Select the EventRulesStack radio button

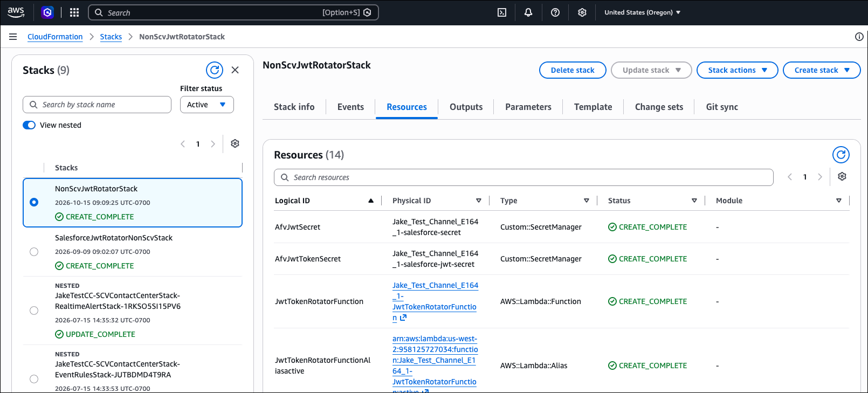pyautogui.click(x=34, y=379)
